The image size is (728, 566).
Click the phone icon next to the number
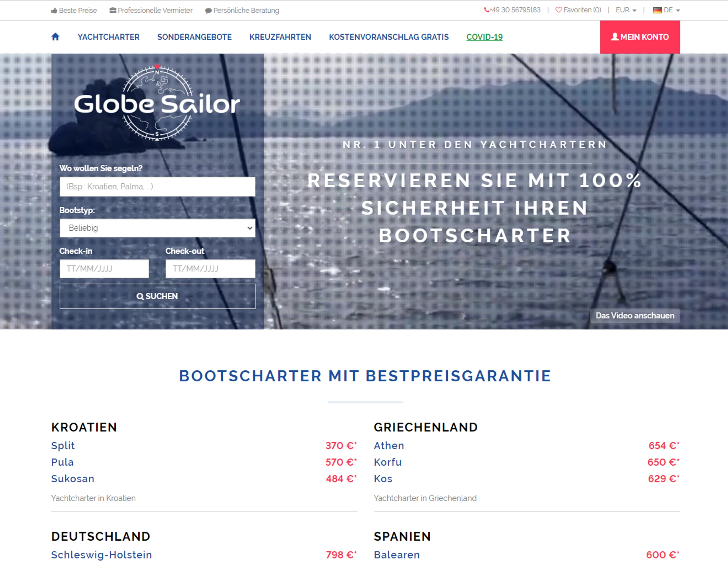487,10
